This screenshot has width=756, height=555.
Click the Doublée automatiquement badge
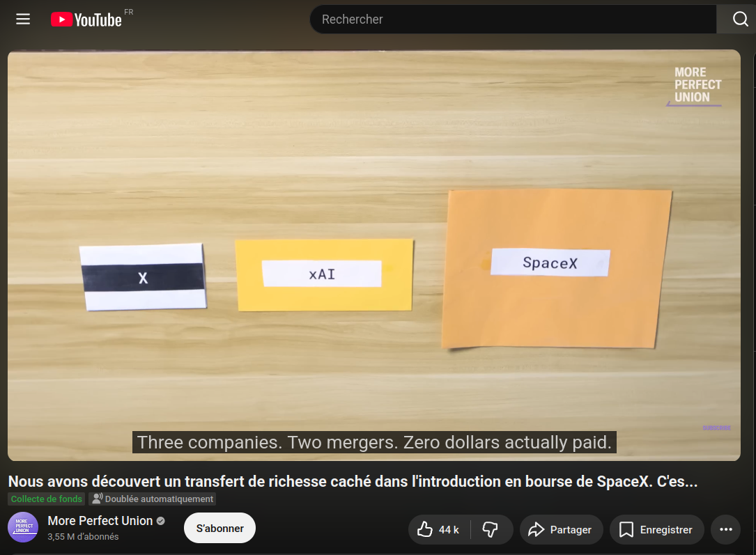coord(153,499)
